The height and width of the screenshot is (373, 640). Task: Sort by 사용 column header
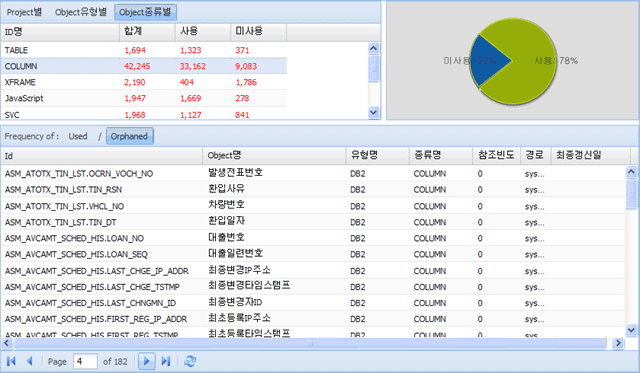click(x=203, y=31)
